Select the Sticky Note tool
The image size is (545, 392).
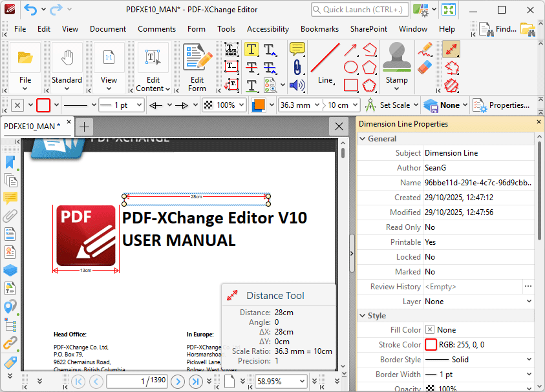click(297, 49)
